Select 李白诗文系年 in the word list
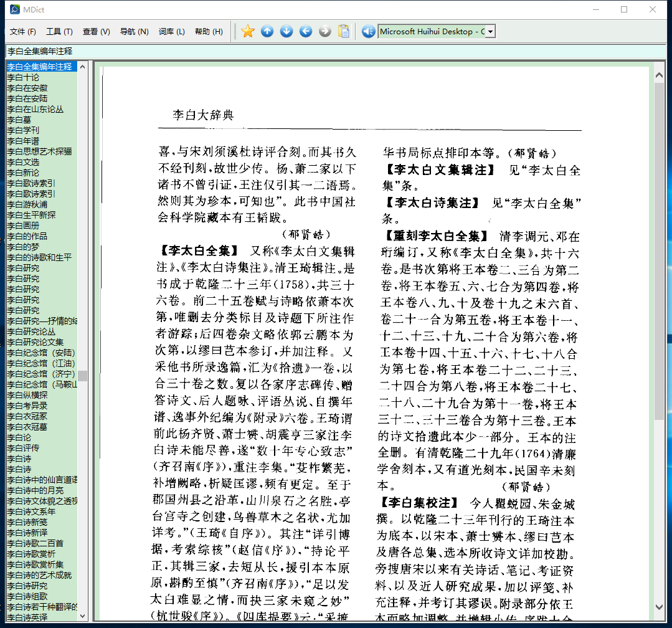 pyautogui.click(x=31, y=511)
